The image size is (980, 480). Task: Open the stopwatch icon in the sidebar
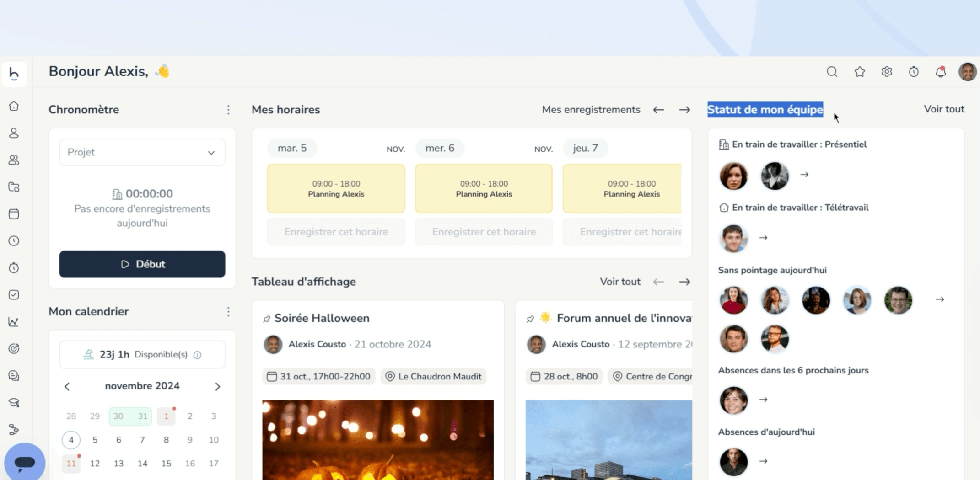pyautogui.click(x=14, y=268)
